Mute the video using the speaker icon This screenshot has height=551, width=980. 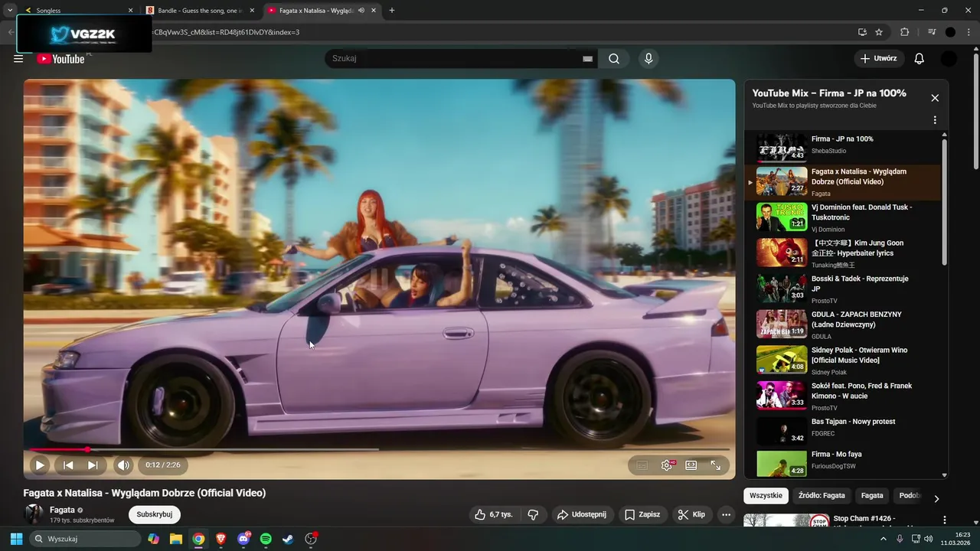[123, 465]
